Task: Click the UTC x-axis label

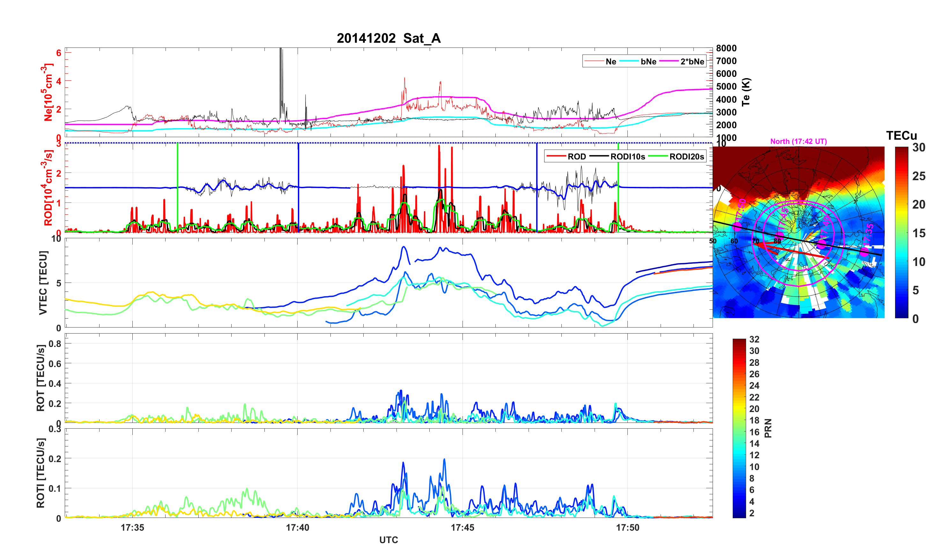Action: (389, 540)
